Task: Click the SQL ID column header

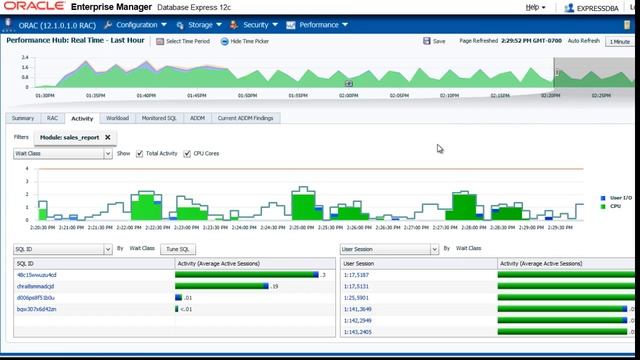Action: click(x=94, y=264)
